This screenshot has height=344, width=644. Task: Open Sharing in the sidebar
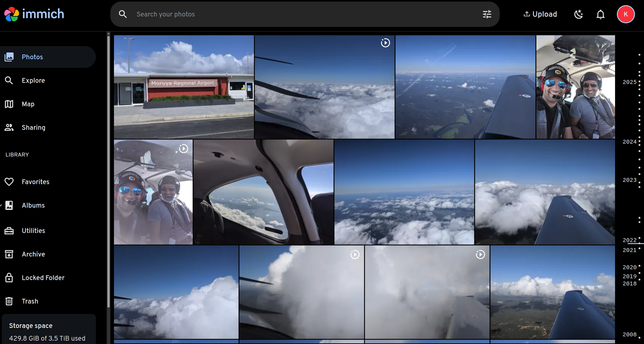point(33,128)
